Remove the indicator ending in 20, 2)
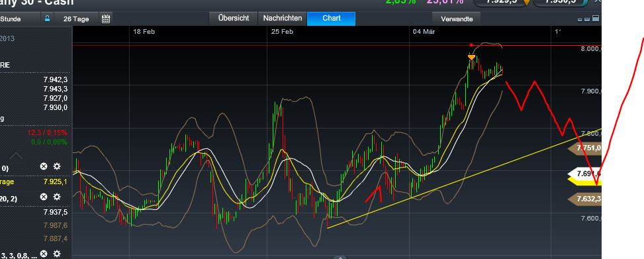The width and height of the screenshot is (644, 259). coord(44,197)
